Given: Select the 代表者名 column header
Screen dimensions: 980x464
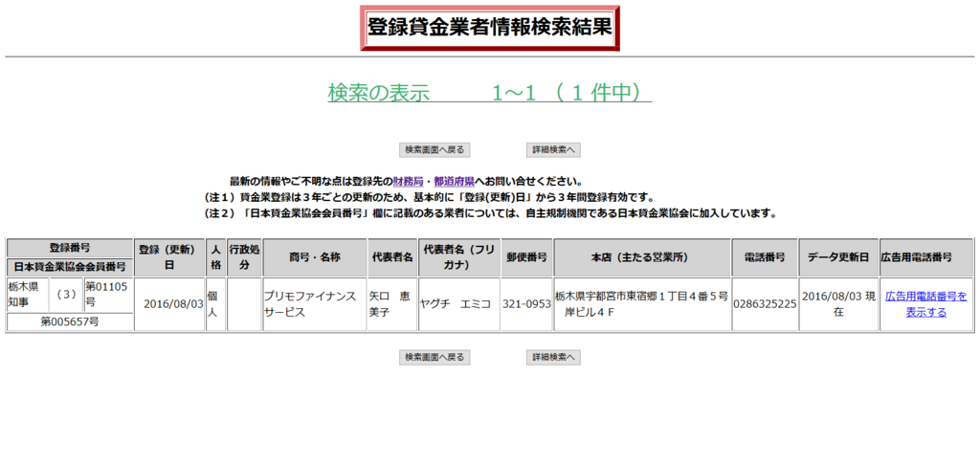Looking at the screenshot, I should (392, 257).
